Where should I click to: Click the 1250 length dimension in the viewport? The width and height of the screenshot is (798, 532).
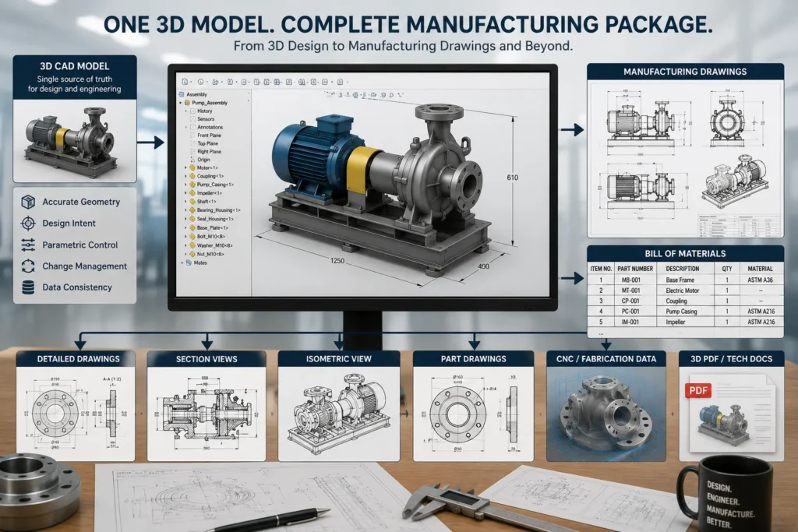[337, 261]
